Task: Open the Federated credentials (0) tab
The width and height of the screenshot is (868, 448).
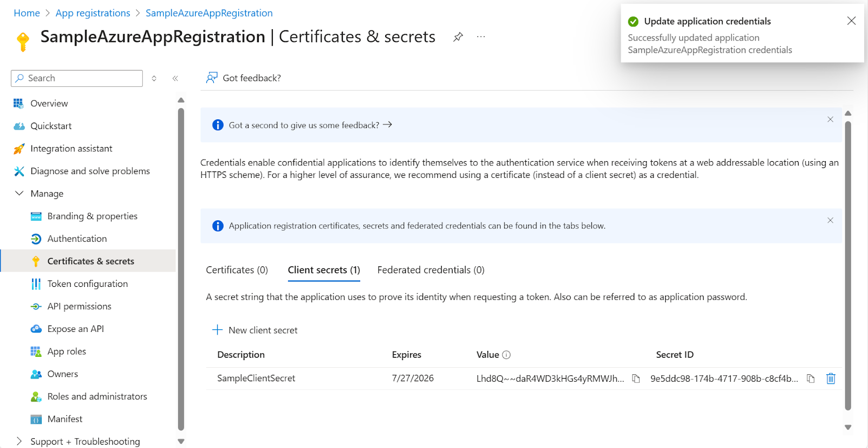Action: tap(431, 270)
